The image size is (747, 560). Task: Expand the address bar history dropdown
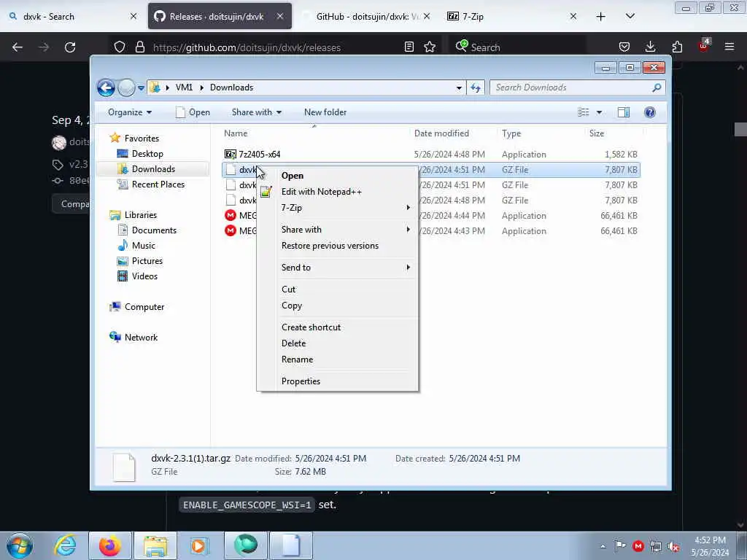point(459,87)
